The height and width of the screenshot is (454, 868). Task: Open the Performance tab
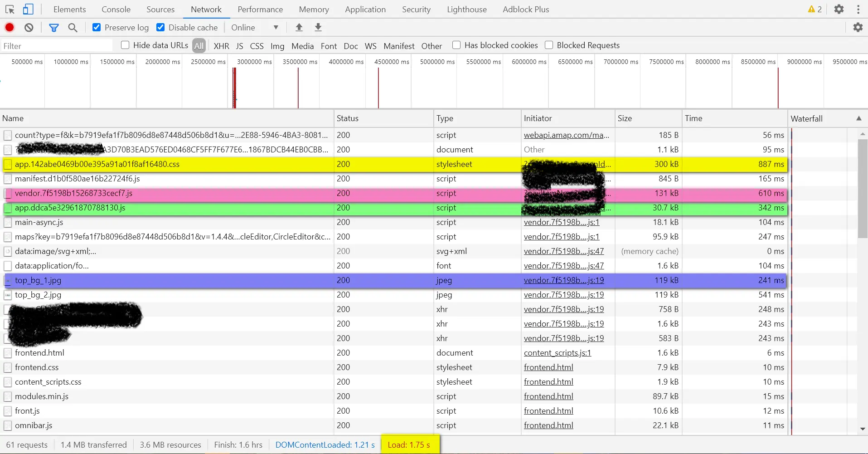(260, 9)
